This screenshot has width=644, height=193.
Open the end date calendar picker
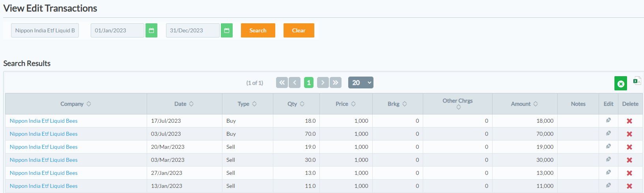(227, 30)
